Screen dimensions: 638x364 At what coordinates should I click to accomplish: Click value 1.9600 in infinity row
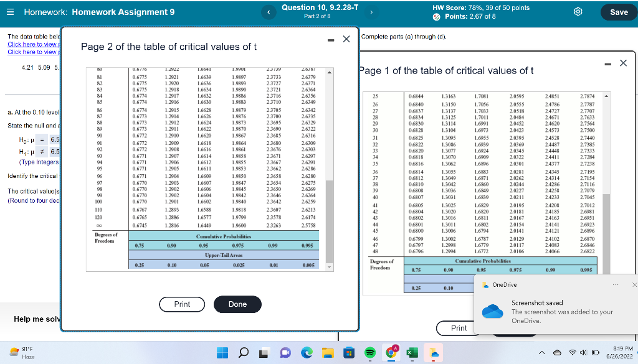click(239, 225)
